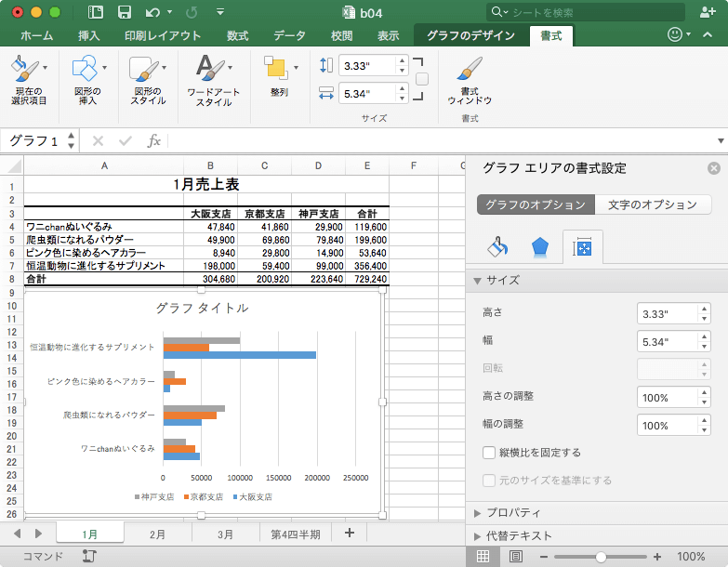The image size is (728, 567).
Task: Switch to 数式 (Formulas) tab
Action: (x=237, y=35)
